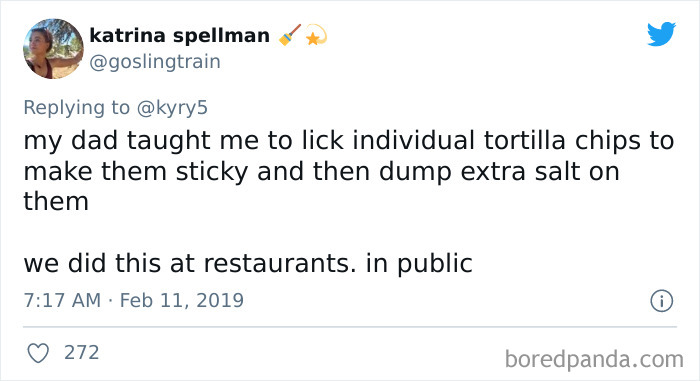The height and width of the screenshot is (381, 700).
Task: Click the shooting star emoji
Action: (x=316, y=35)
